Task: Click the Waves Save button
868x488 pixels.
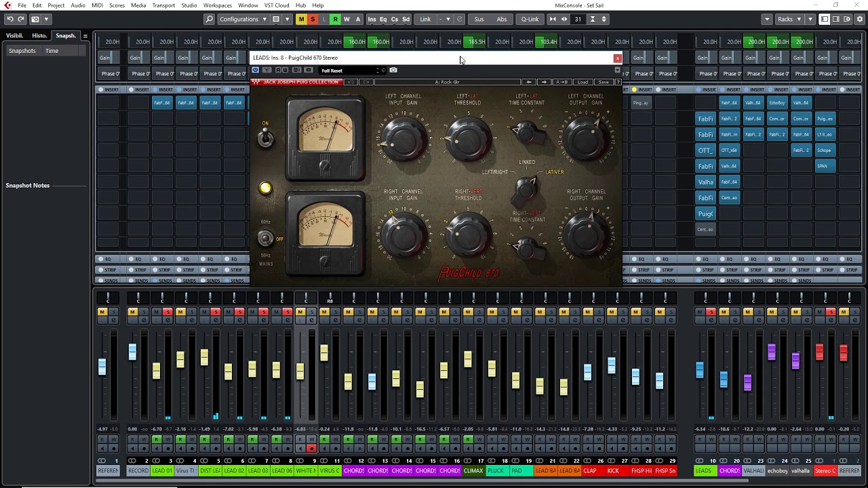Action: 604,82
